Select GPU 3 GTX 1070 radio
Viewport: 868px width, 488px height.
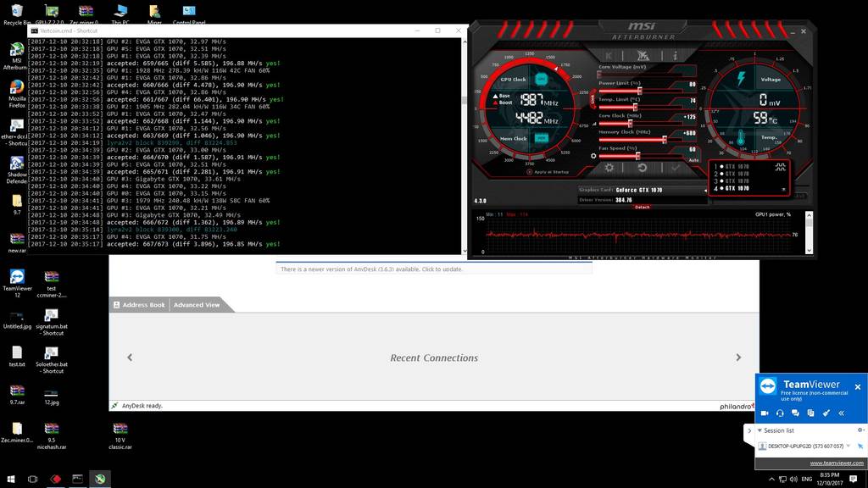point(721,181)
